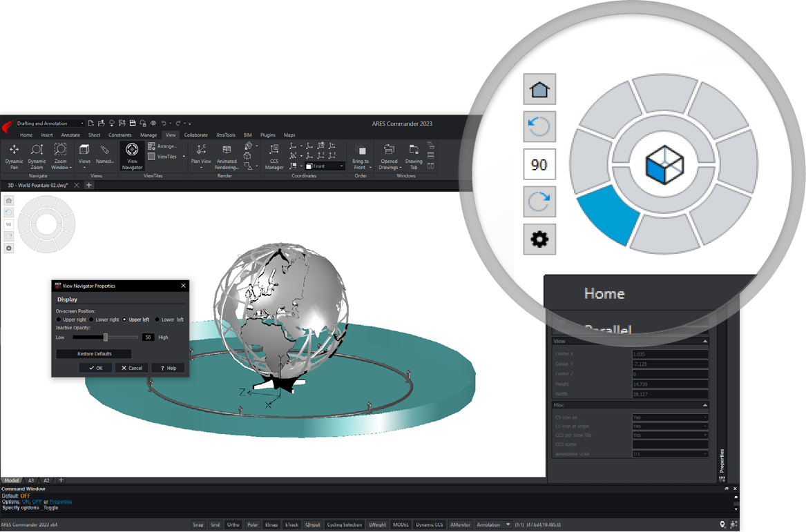
Task: Launch Animated Rendering tool
Action: tap(226, 156)
